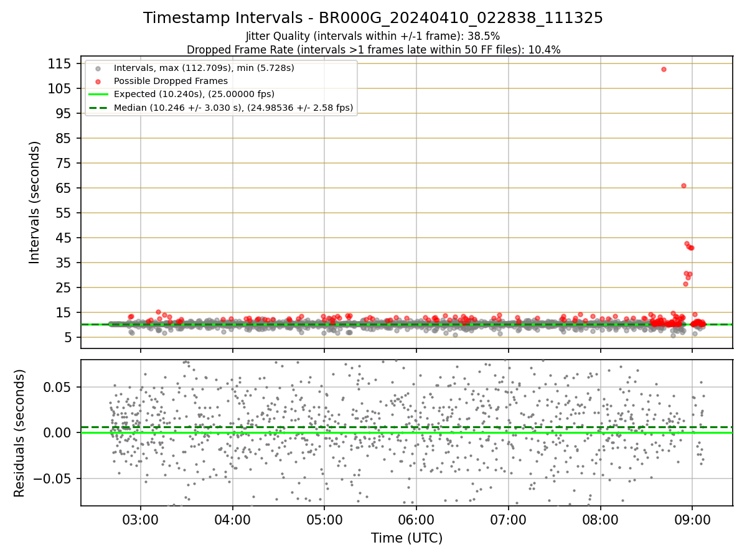Click the 'Intervals (seconds)' y-axis label
The image size is (747, 560).
click(x=35, y=202)
